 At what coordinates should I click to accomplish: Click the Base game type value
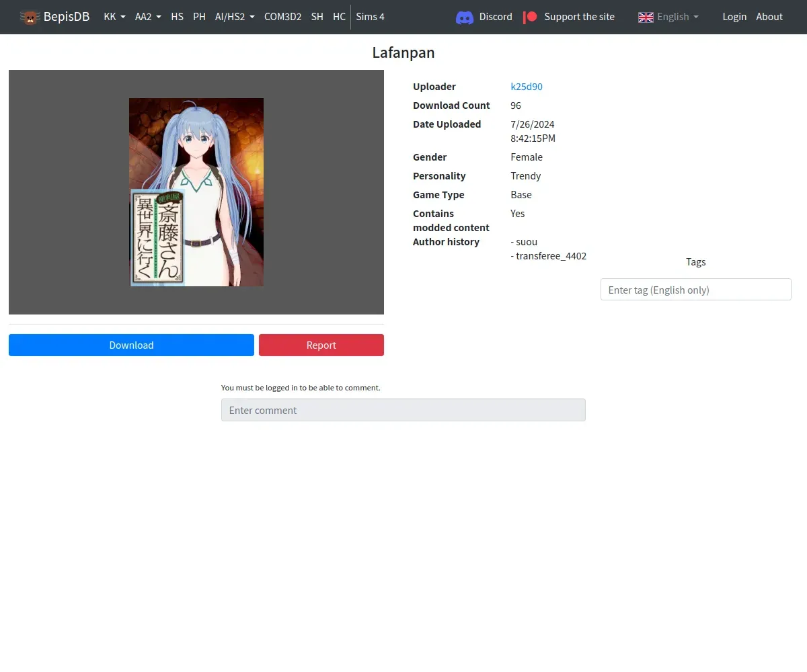521,195
